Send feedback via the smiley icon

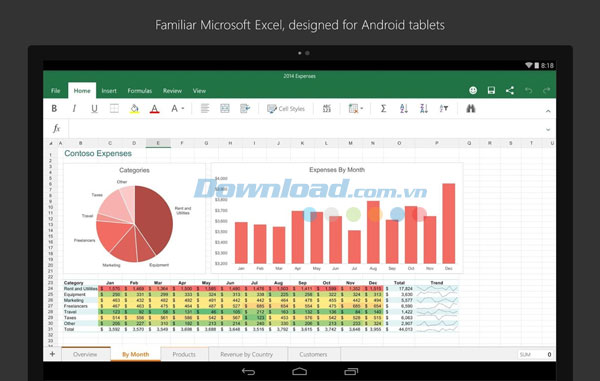(473, 90)
